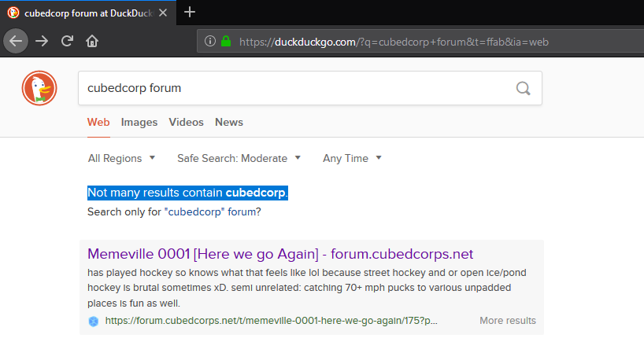This screenshot has height=342, width=644.
Task: Open Memeville 0001 result title
Action: click(x=280, y=254)
